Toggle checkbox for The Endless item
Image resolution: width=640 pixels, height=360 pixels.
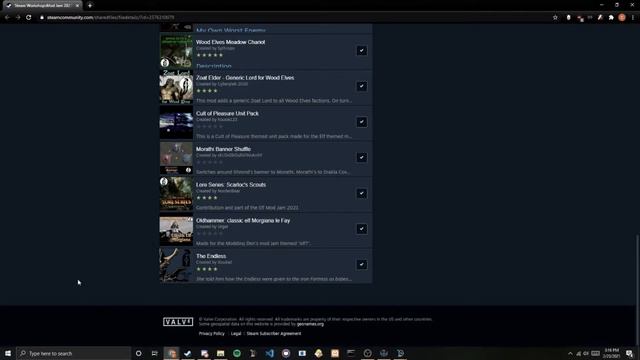[x=362, y=264]
